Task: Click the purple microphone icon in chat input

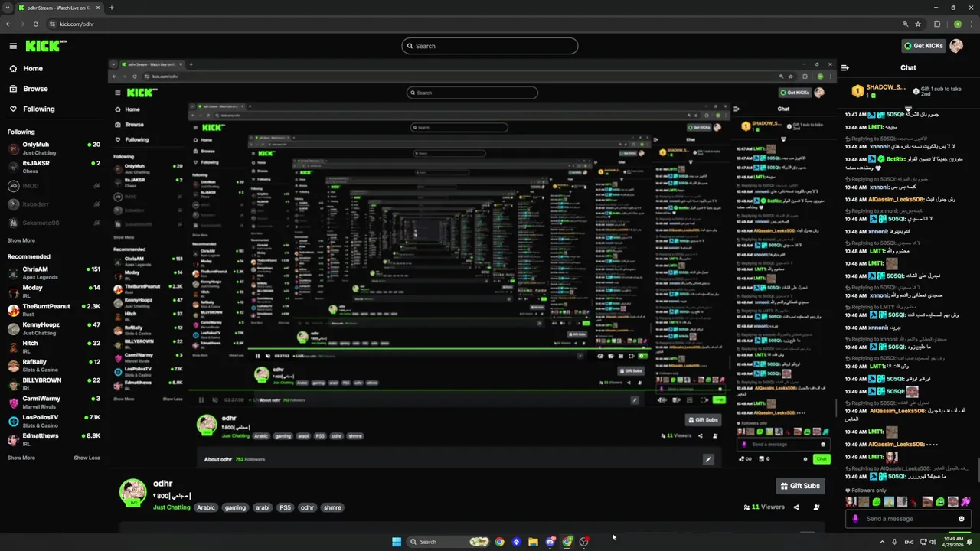Action: coord(856,519)
